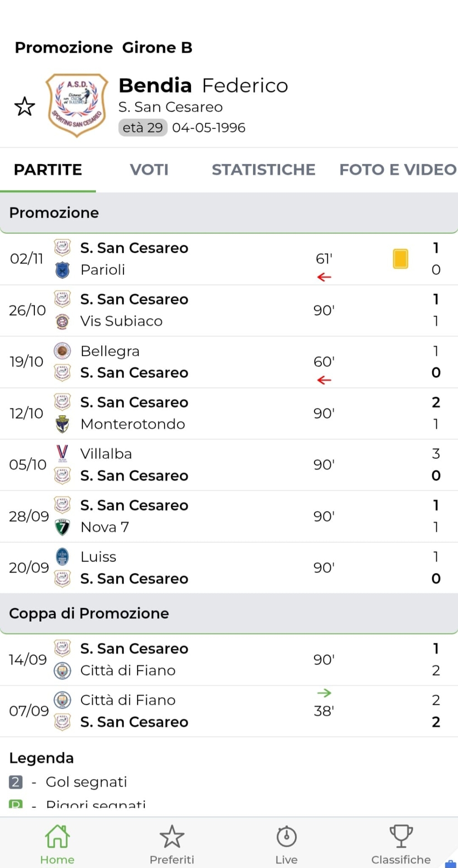Viewport: 458px width, 868px height.
Task: Open the 26/10 Vis Subiaco match
Action: click(x=226, y=311)
